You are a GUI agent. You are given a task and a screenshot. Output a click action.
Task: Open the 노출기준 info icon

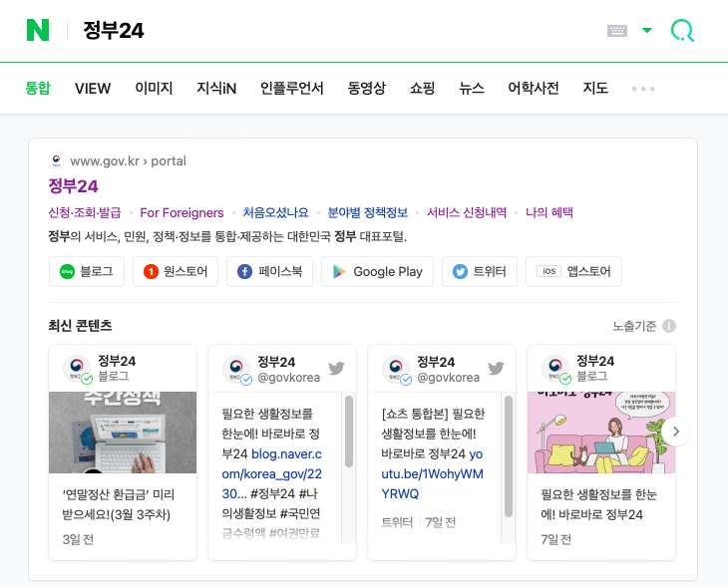click(669, 326)
